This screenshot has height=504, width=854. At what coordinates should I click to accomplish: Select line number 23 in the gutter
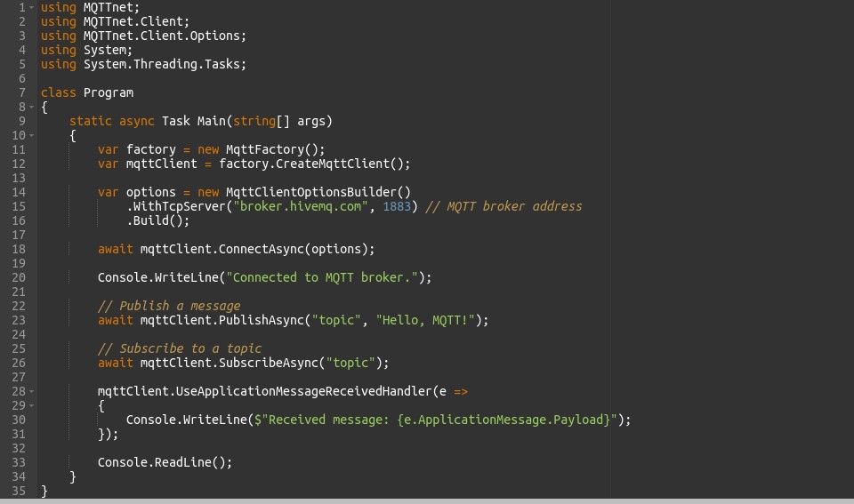click(x=19, y=320)
